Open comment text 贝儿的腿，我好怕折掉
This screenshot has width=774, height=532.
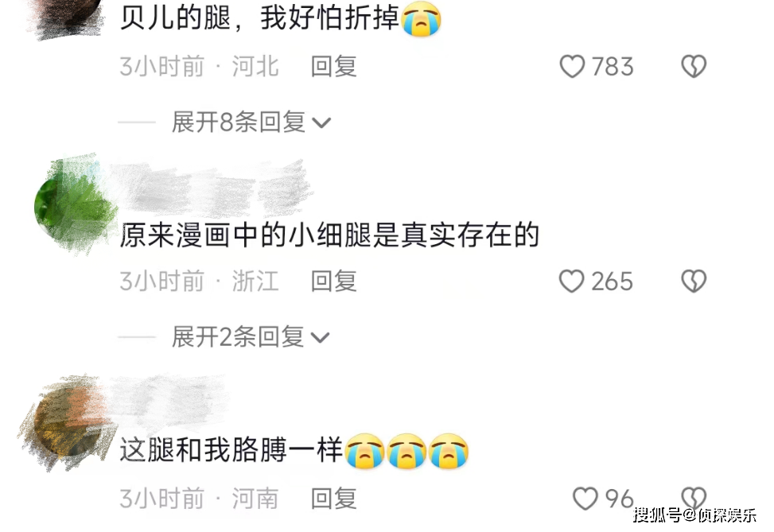coord(259,18)
